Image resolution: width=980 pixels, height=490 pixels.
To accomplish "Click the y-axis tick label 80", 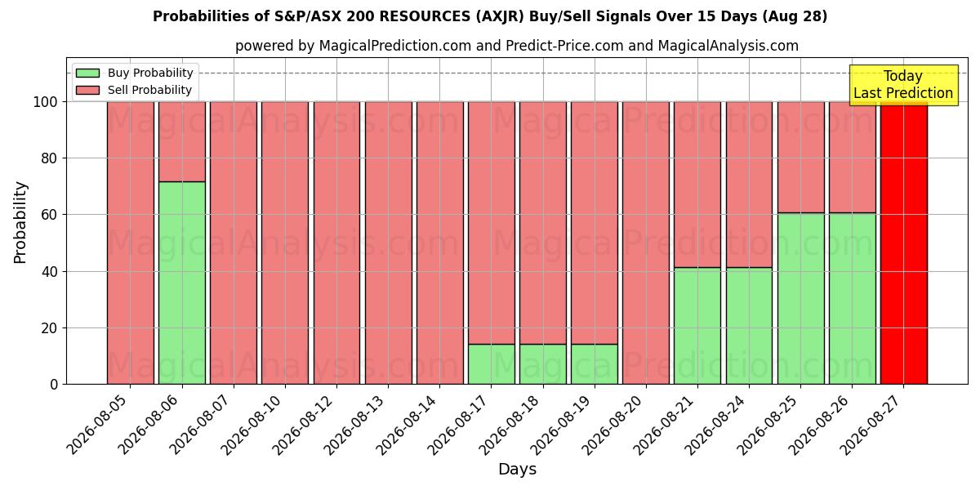I will [50, 158].
